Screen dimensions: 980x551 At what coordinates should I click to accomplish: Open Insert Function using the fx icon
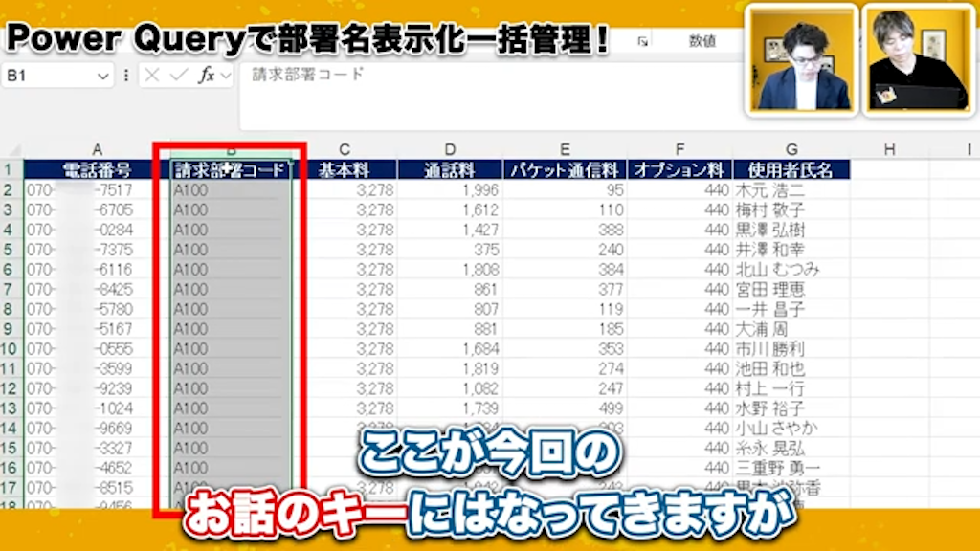(x=207, y=76)
